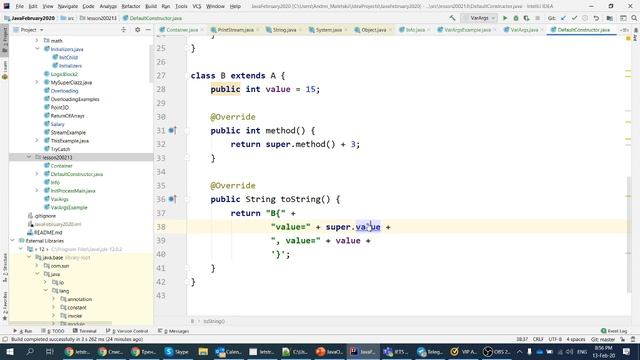This screenshot has width=640, height=360.
Task: Expand the MySuperClazz.java node
Action: [x=37, y=82]
